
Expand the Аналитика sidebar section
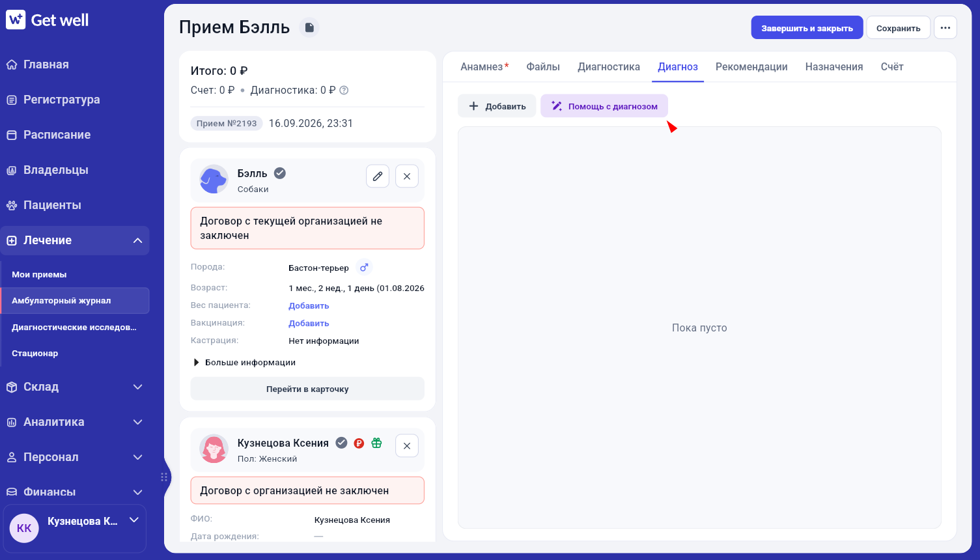(x=75, y=422)
